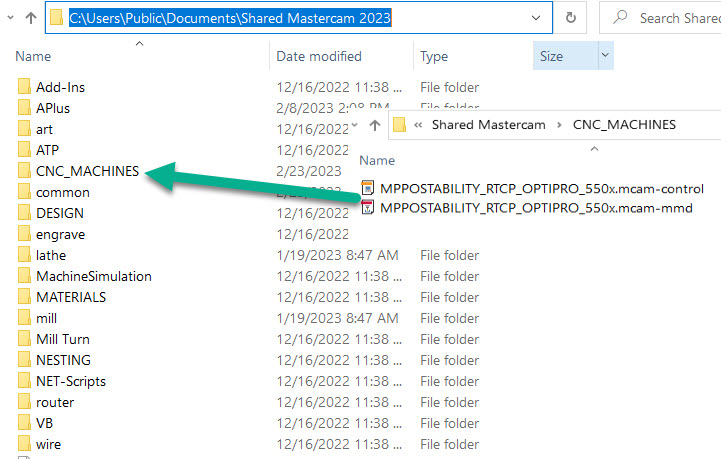Click the CNC_MACHINES date 2/23/2023
721x459 pixels.
(309, 171)
